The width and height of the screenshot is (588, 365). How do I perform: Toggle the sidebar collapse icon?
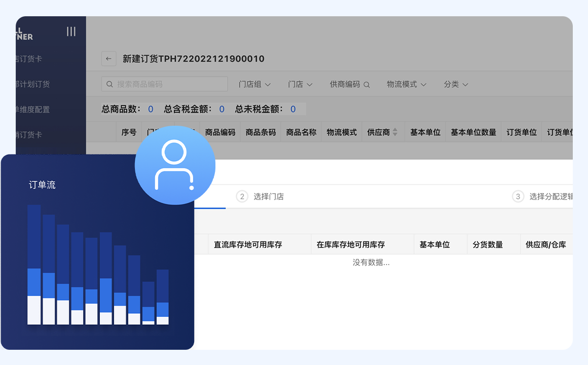pos(71,31)
